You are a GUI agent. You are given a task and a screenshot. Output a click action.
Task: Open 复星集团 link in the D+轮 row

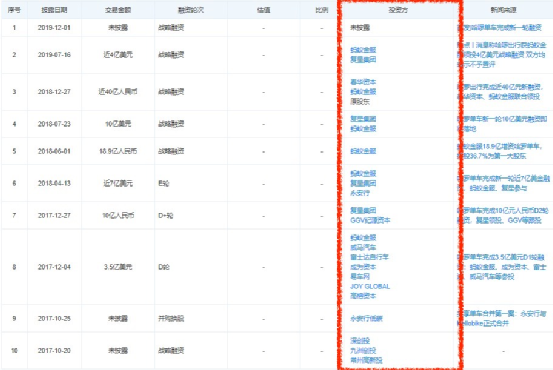(x=363, y=211)
